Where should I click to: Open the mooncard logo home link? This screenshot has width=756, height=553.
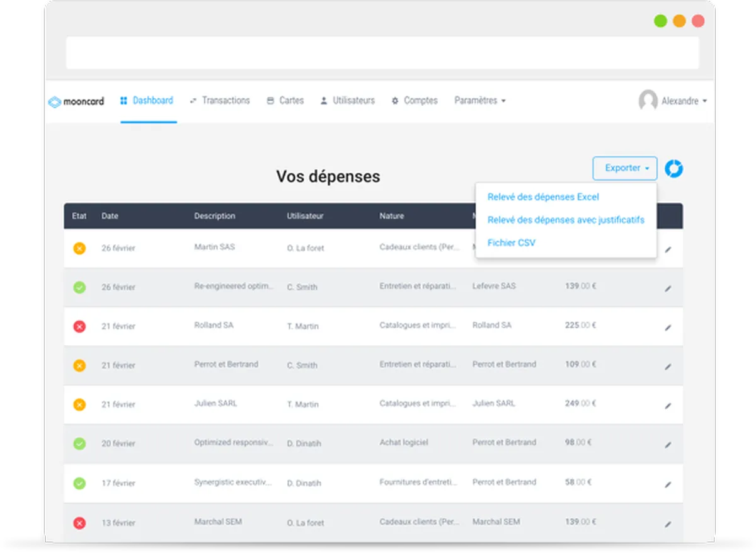coord(76,101)
